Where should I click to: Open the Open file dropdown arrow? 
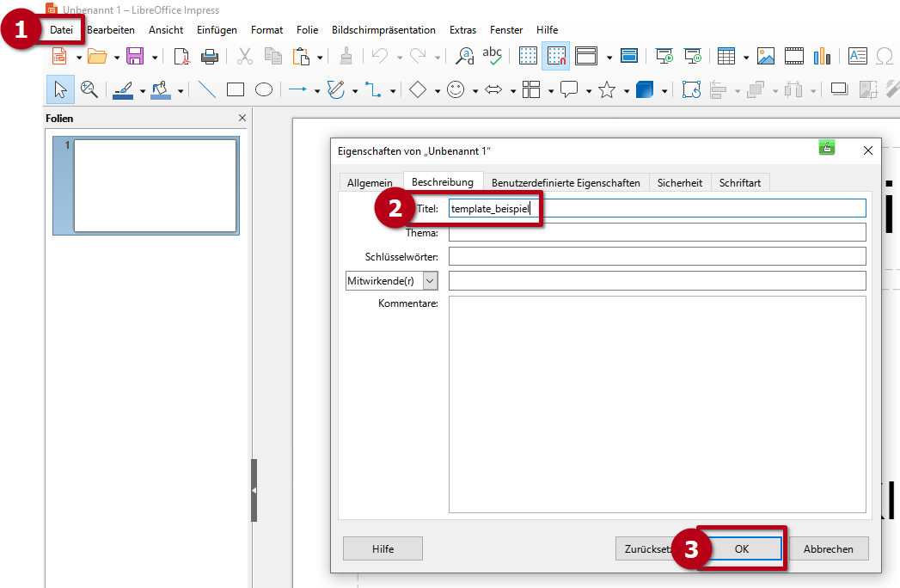[x=117, y=58]
